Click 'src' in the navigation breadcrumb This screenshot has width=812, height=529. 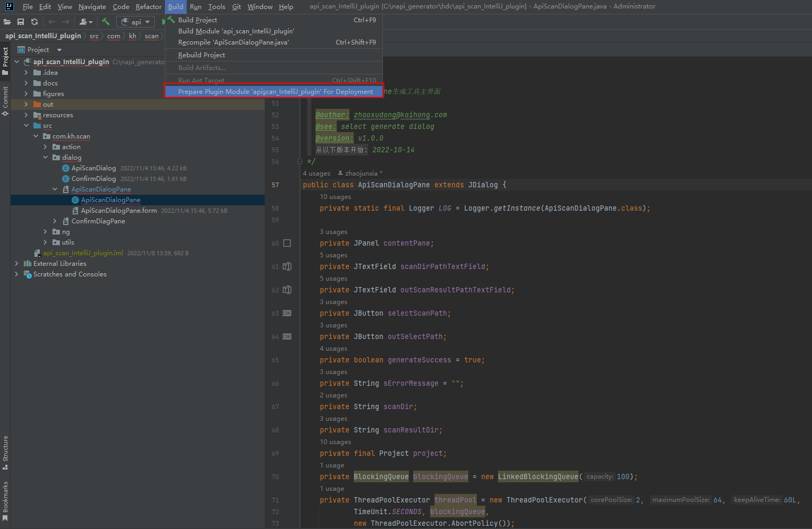(x=94, y=36)
